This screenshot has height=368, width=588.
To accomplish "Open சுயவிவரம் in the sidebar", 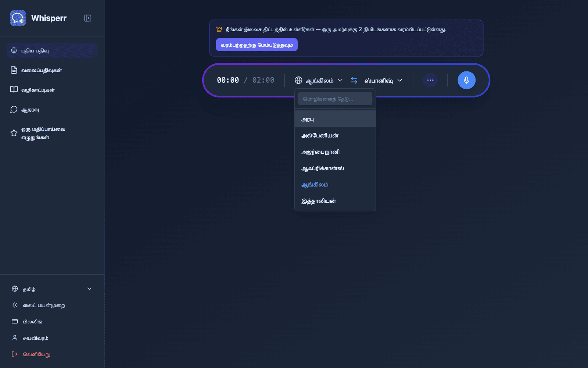I will click(52, 338).
